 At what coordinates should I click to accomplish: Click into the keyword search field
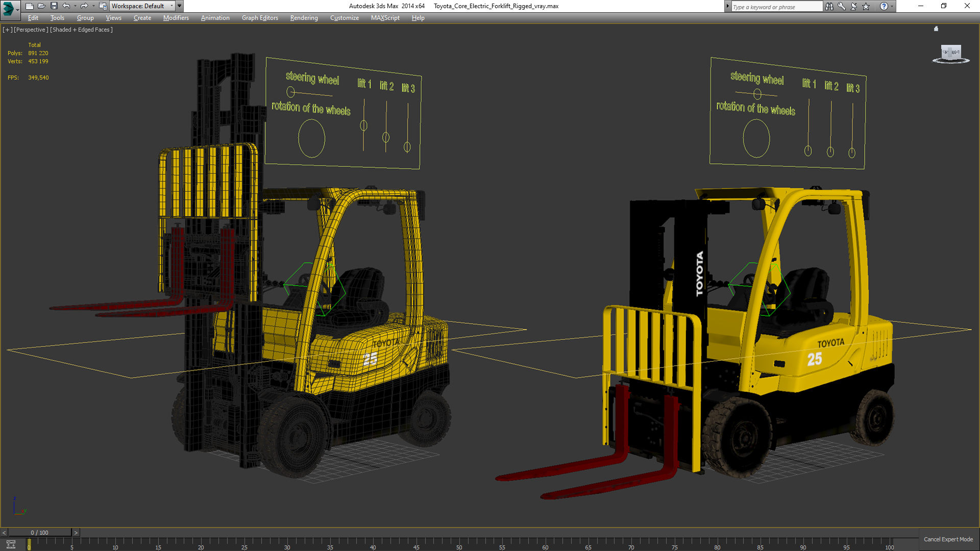point(777,7)
